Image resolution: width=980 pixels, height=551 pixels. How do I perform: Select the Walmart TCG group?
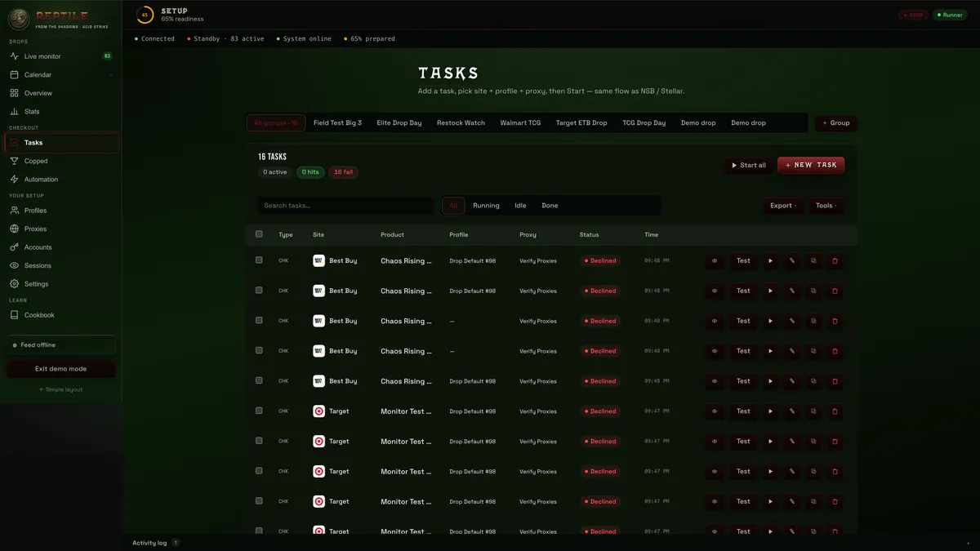point(520,123)
